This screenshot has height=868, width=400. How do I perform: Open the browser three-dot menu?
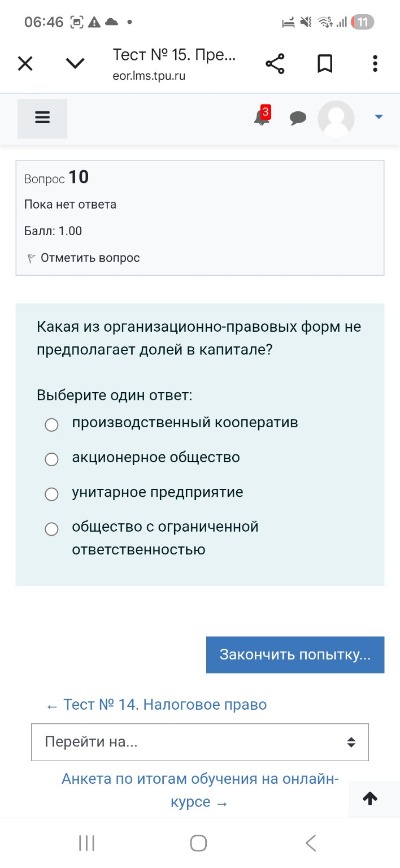(x=375, y=64)
